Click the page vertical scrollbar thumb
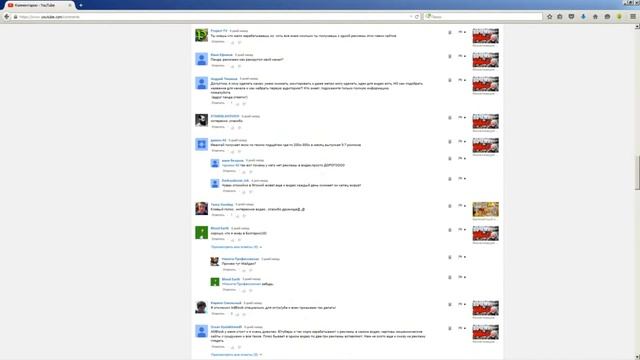This screenshot has width=640, height=360. click(x=637, y=173)
